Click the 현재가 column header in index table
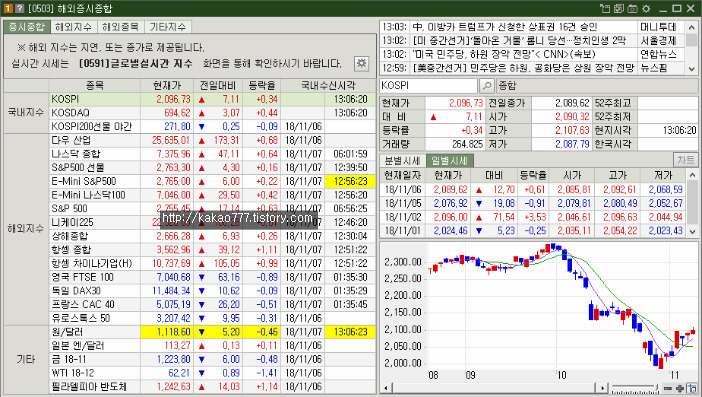 point(167,85)
